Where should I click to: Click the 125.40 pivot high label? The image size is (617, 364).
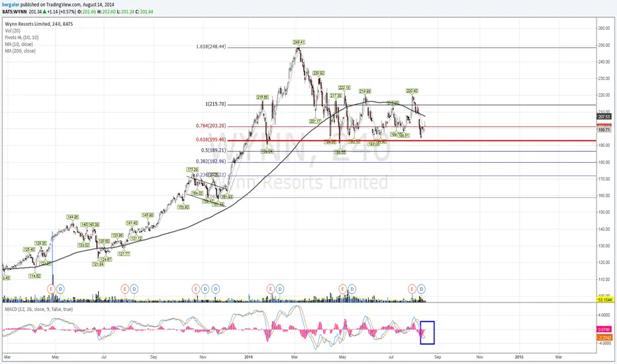pyautogui.click(x=29, y=250)
